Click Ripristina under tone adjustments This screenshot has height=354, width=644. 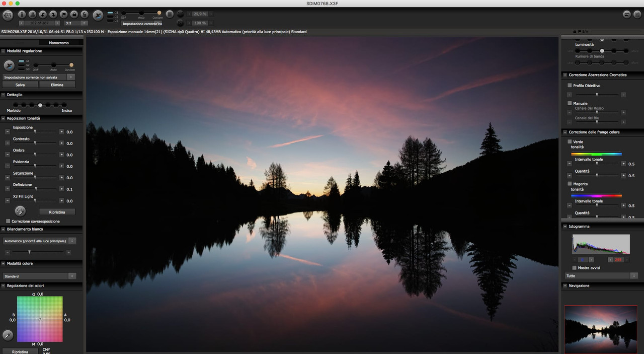57,212
